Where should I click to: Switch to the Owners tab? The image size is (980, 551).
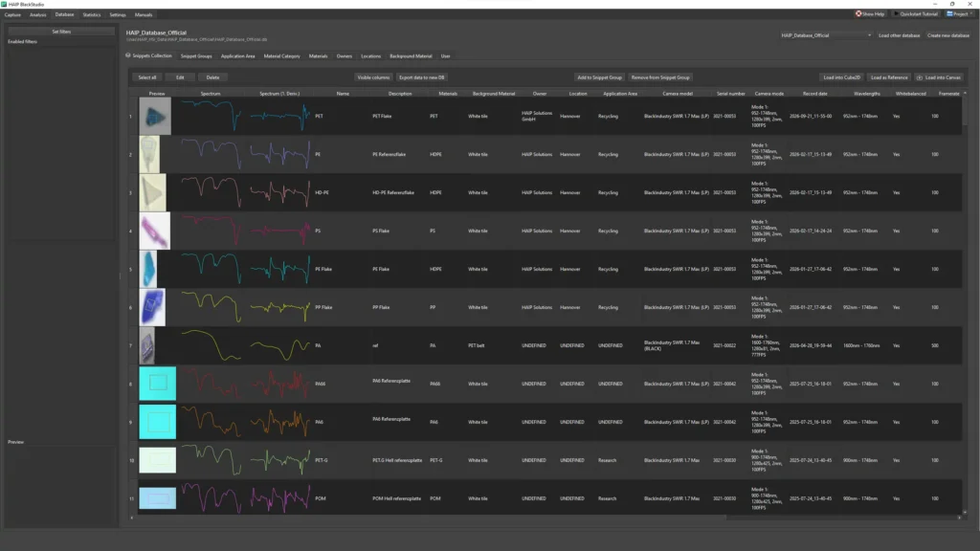coord(345,56)
